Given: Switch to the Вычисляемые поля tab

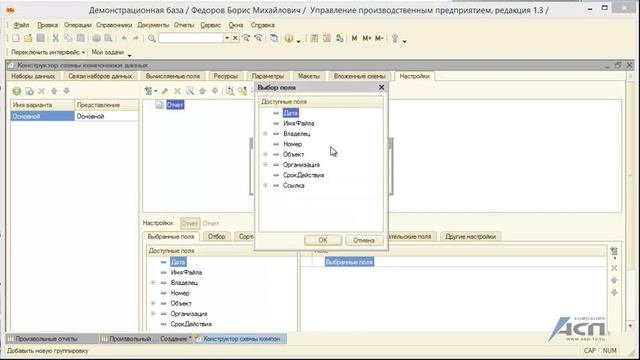Looking at the screenshot, I should (173, 76).
